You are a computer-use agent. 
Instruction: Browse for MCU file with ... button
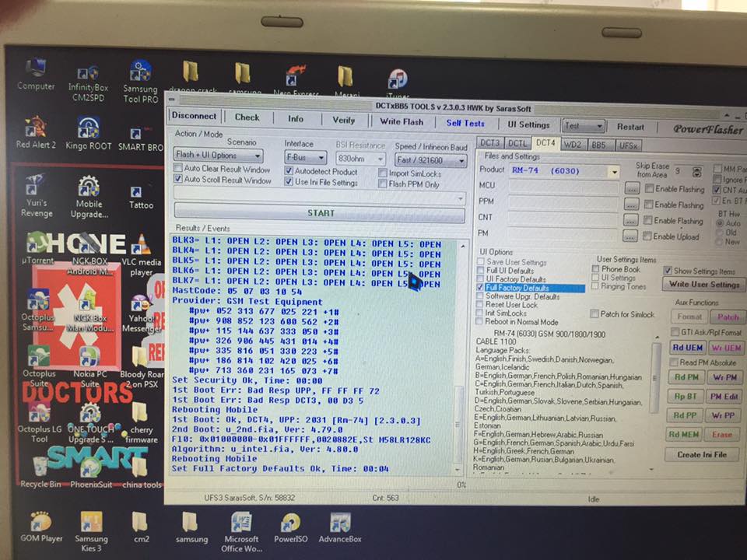pos(631,188)
